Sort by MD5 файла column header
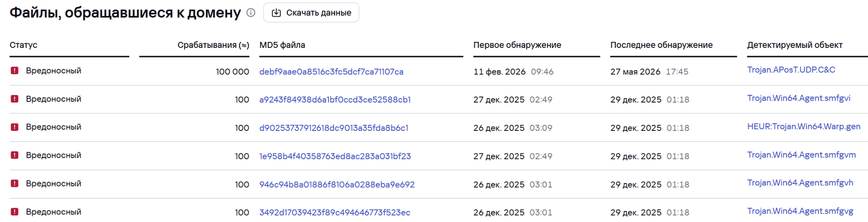Image resolution: width=868 pixels, height=222 pixels. click(x=282, y=45)
